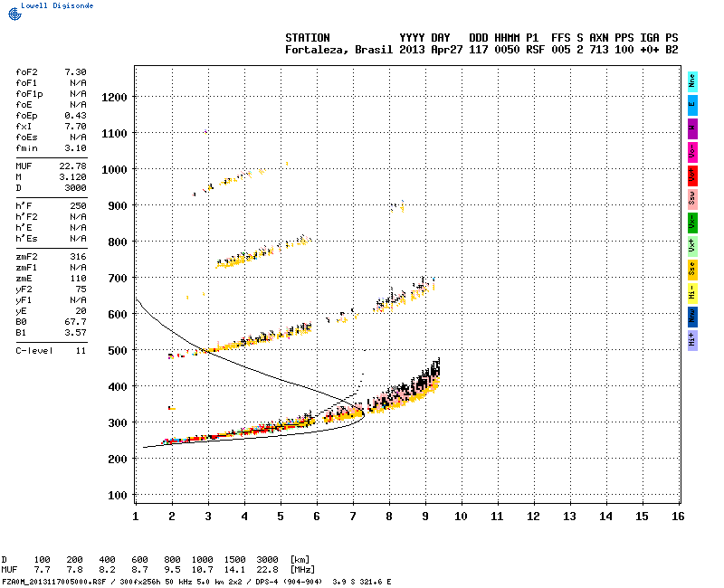
Task: Click the date value Apr27 in header
Action: [446, 50]
